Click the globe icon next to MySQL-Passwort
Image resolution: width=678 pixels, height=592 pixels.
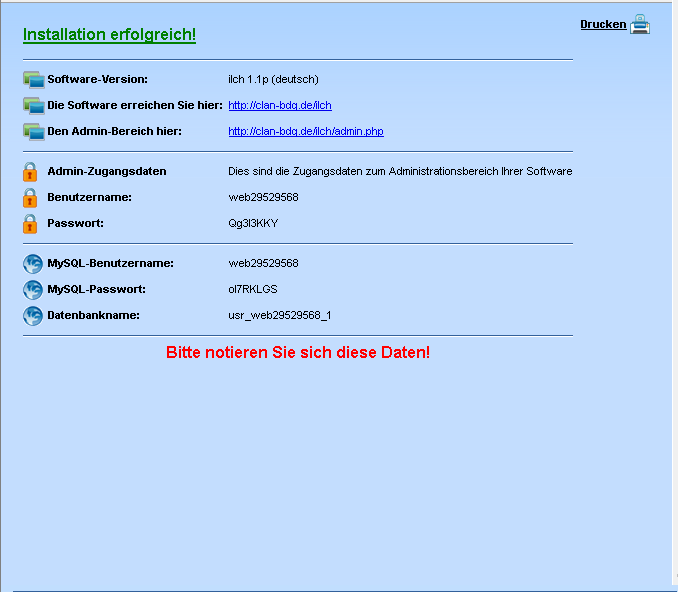[33, 290]
